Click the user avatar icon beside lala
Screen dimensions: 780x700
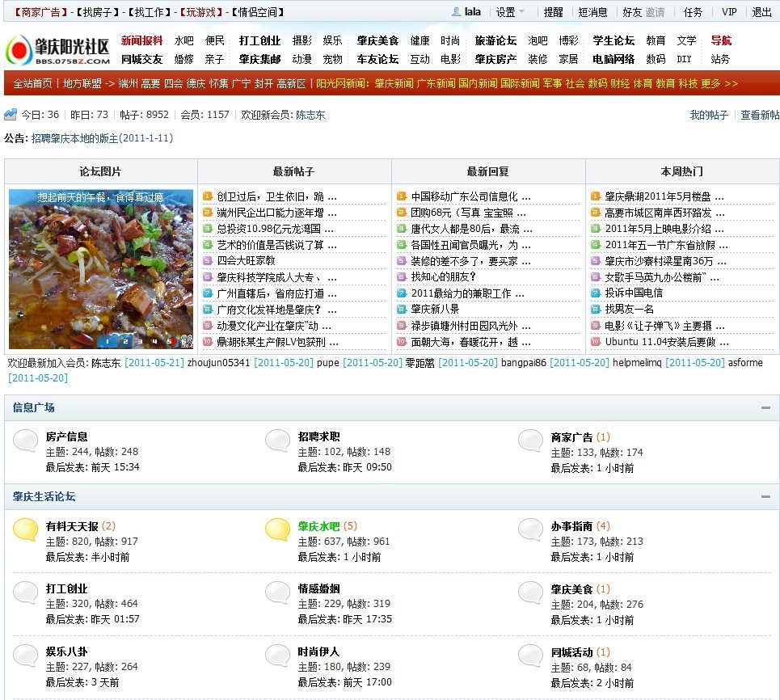click(x=456, y=12)
